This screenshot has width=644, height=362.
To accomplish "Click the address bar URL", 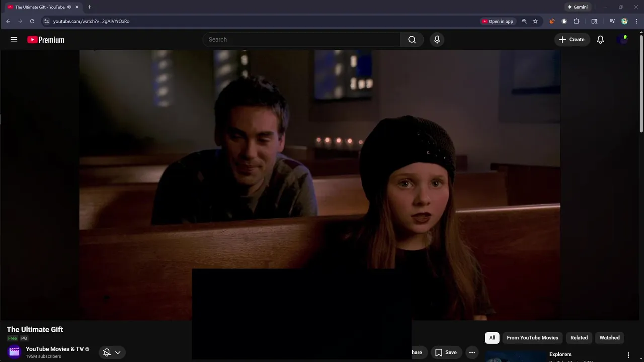I will click(x=91, y=21).
